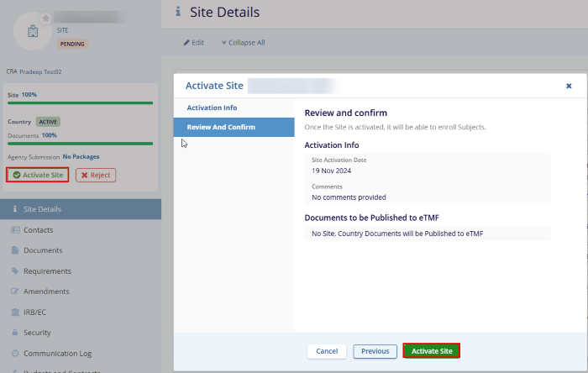This screenshot has height=373, width=588.
Task: Select the Review And Confirm step
Action: click(221, 127)
